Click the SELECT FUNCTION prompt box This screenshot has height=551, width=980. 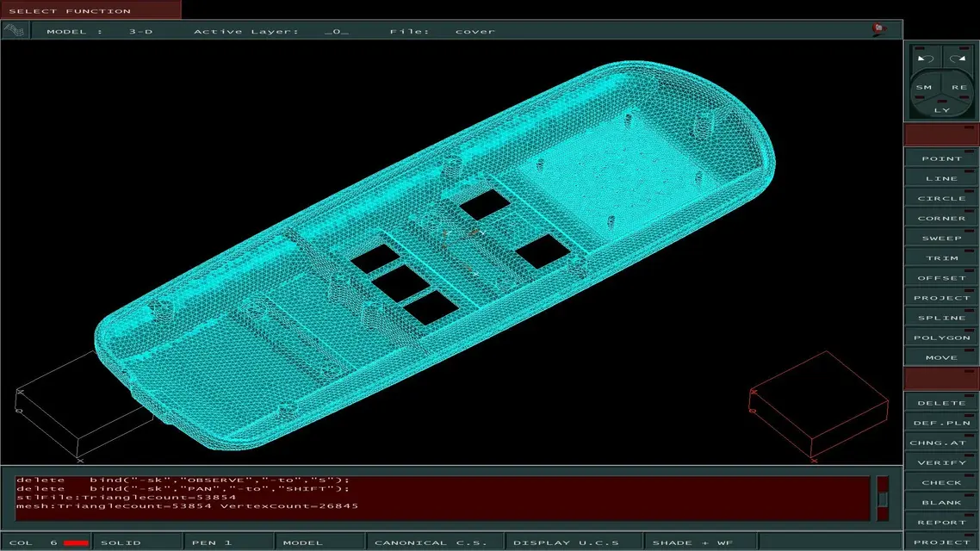tap(91, 10)
